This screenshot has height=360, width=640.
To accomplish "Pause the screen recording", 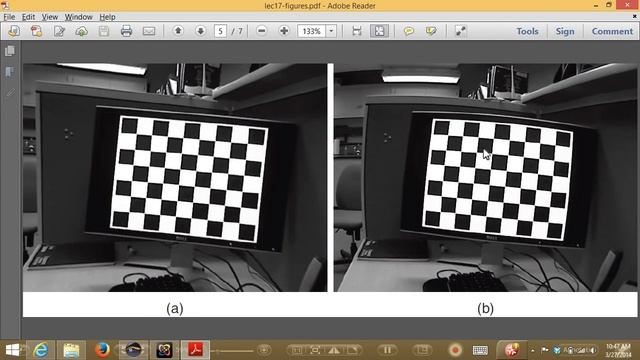I will pyautogui.click(x=387, y=350).
